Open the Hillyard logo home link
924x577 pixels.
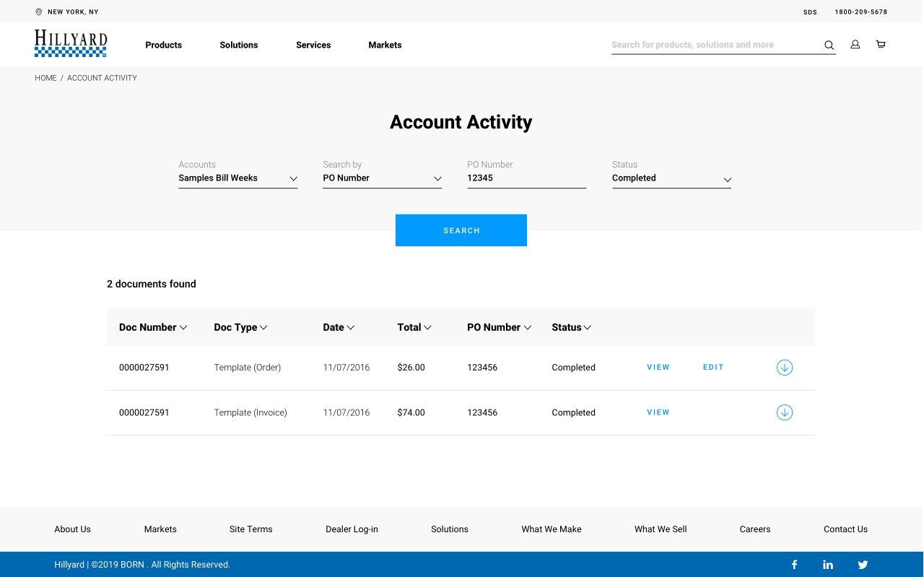click(x=71, y=43)
